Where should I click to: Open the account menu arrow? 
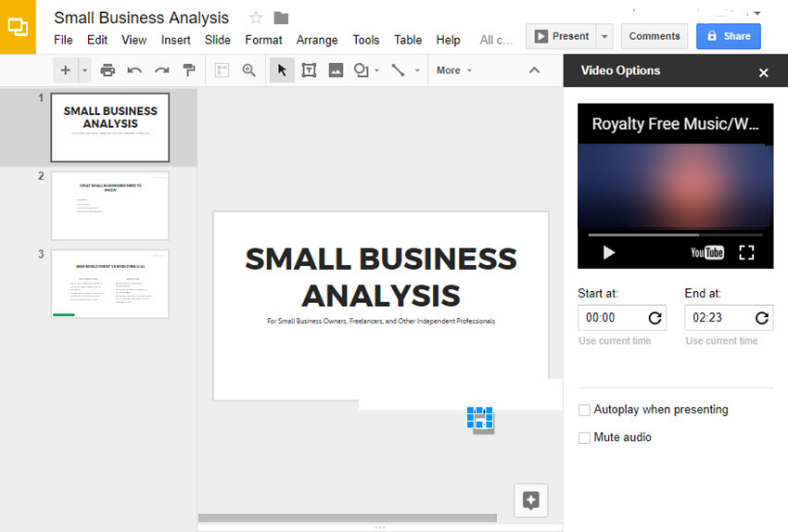[x=756, y=13]
